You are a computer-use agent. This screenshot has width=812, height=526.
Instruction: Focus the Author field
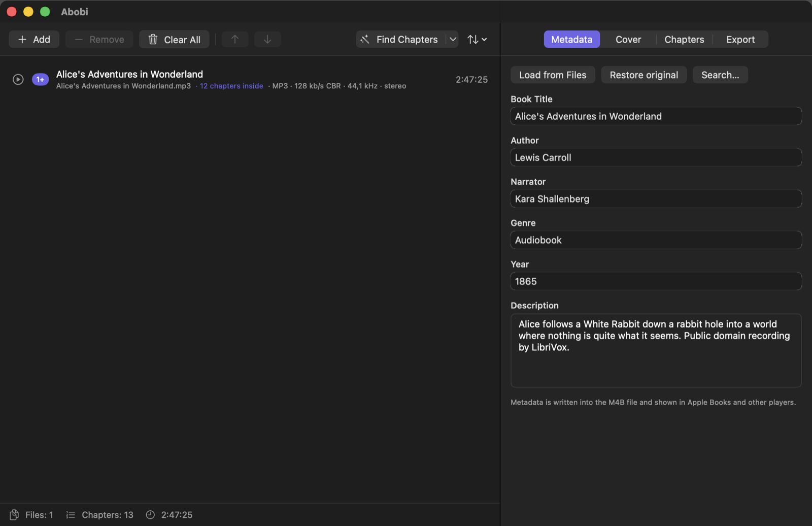tap(656, 157)
